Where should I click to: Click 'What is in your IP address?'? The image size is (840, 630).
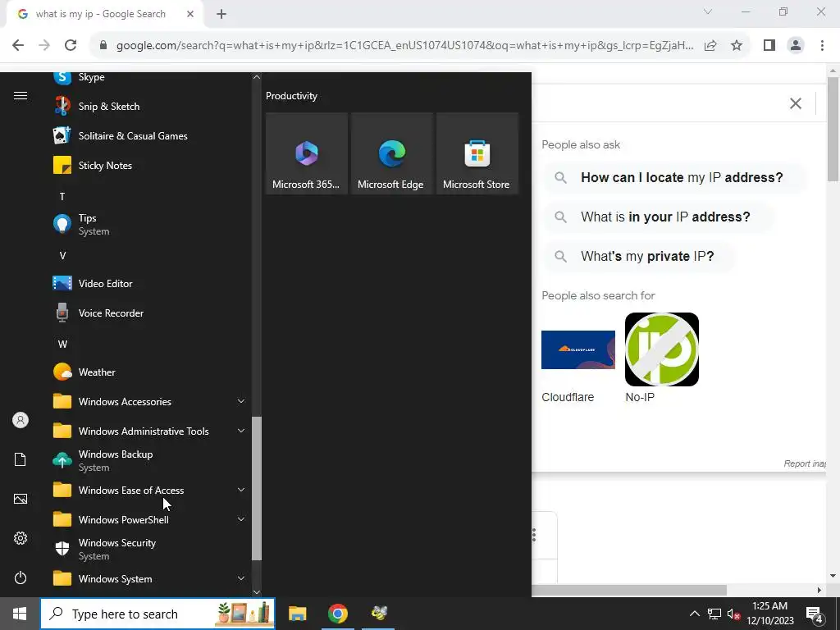point(659,217)
